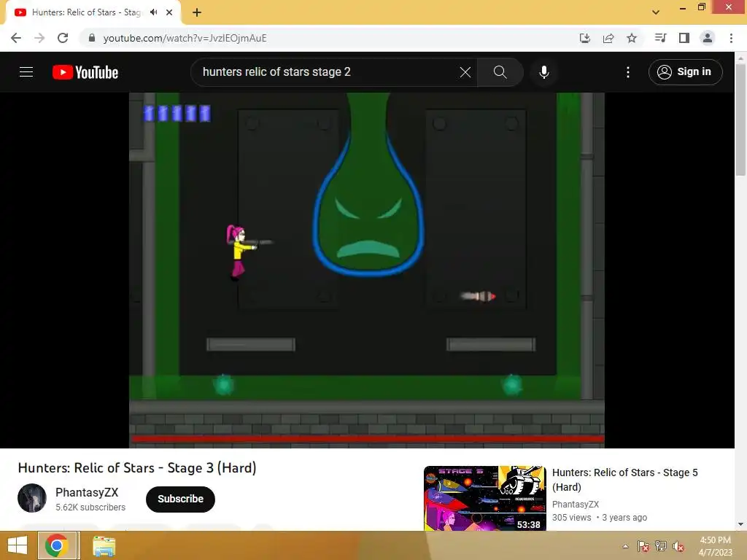Share this page from the address bar
Viewport: 747px width, 560px height.
coord(608,38)
